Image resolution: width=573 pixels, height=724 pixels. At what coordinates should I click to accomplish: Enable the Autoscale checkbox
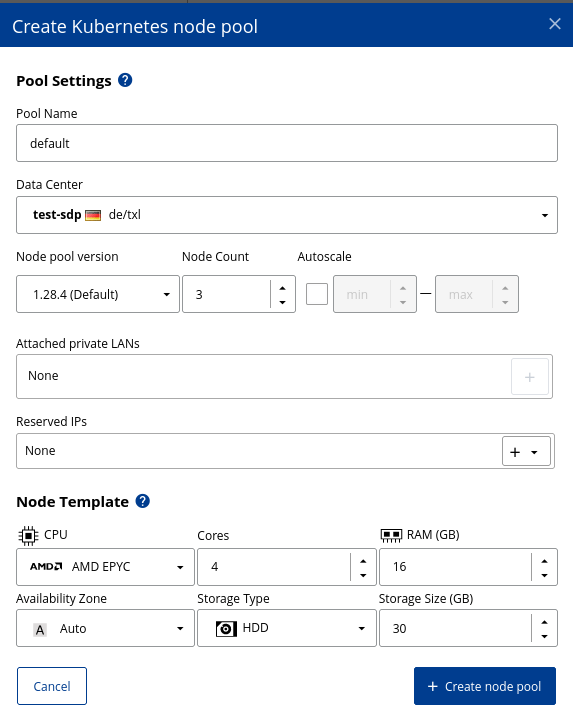pyautogui.click(x=317, y=294)
